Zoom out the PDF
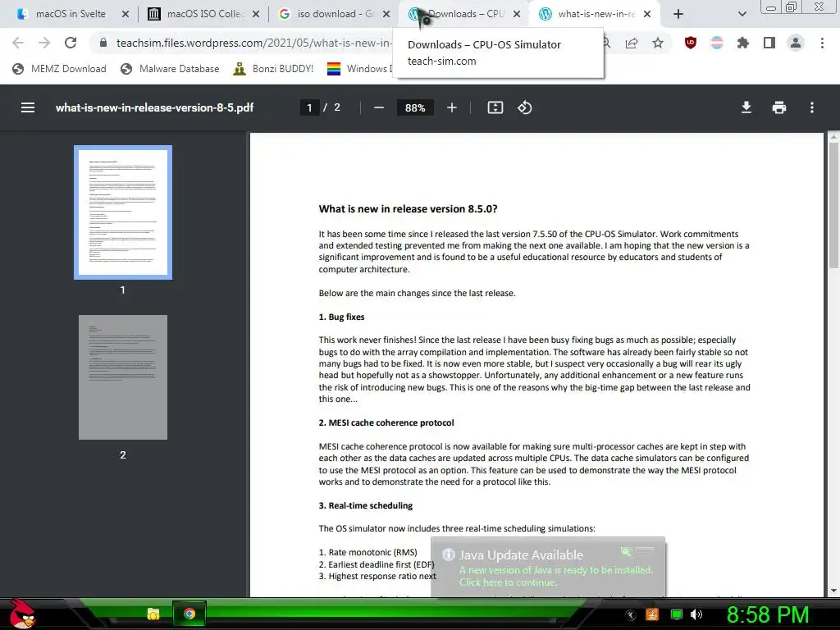Viewport: 840px width, 630px height. [379, 107]
